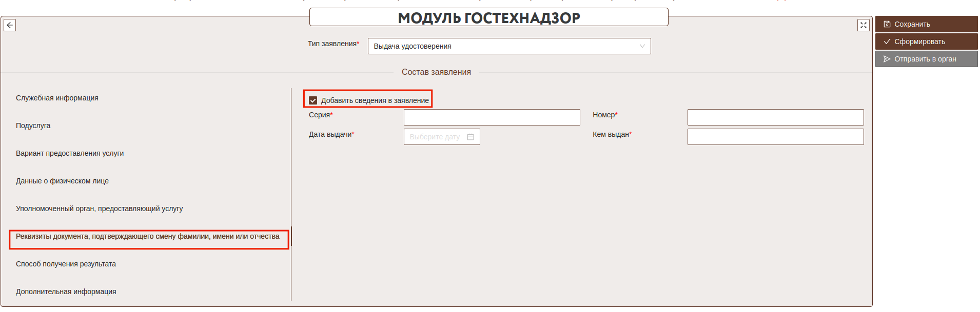980x312 pixels.
Task: Go to 'Вариант предоставления услуги' section
Action: (x=70, y=153)
